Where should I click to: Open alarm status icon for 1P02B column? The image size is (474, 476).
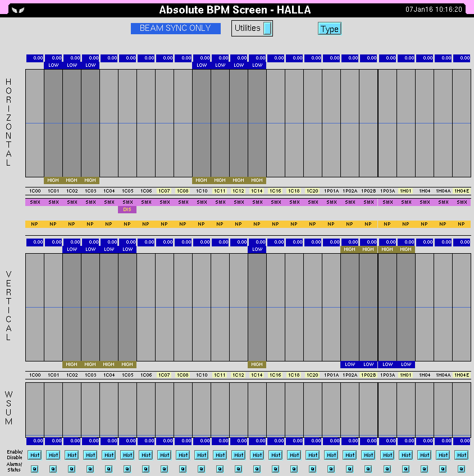pyautogui.click(x=368, y=469)
